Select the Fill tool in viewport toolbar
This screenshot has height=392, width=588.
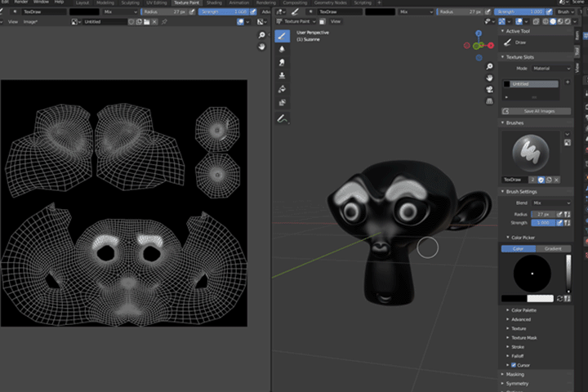click(282, 89)
